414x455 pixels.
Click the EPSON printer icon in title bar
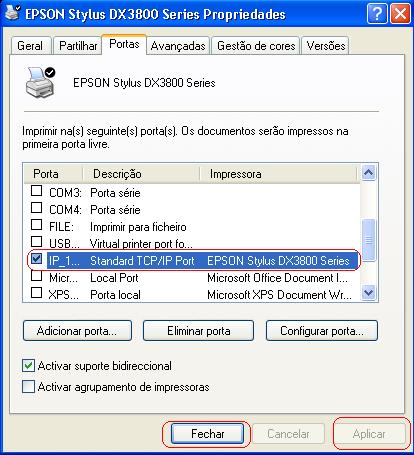(x=12, y=13)
